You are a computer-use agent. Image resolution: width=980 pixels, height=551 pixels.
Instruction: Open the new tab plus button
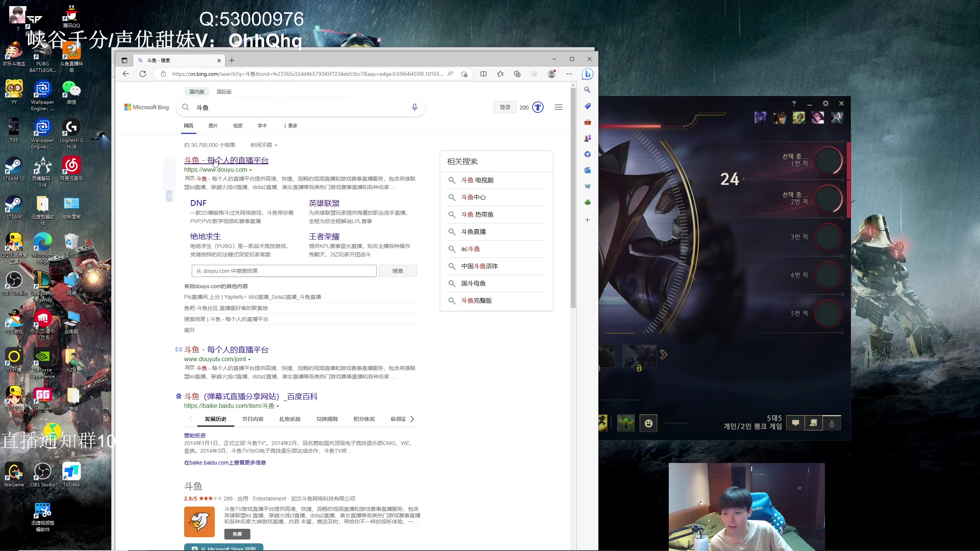point(232,60)
